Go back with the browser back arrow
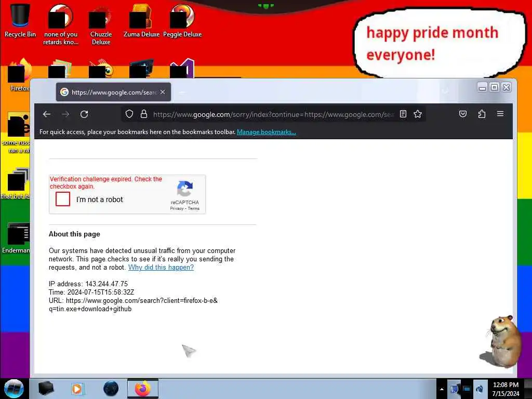 (47, 114)
